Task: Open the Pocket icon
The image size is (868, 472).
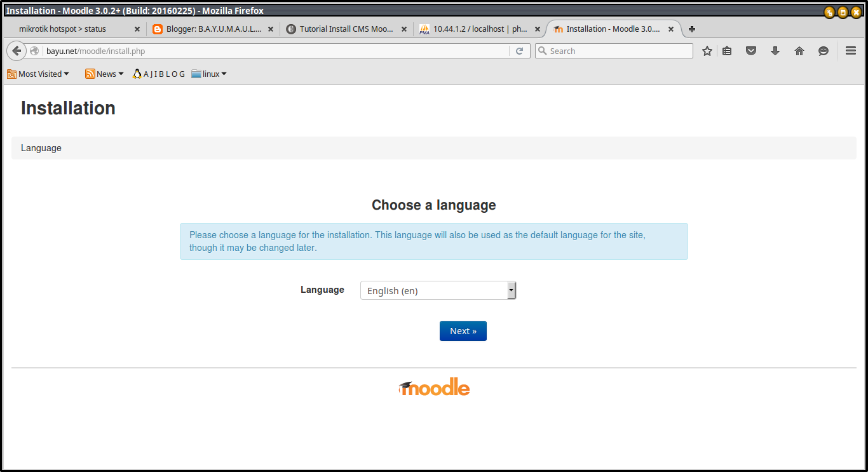Action: (x=751, y=51)
